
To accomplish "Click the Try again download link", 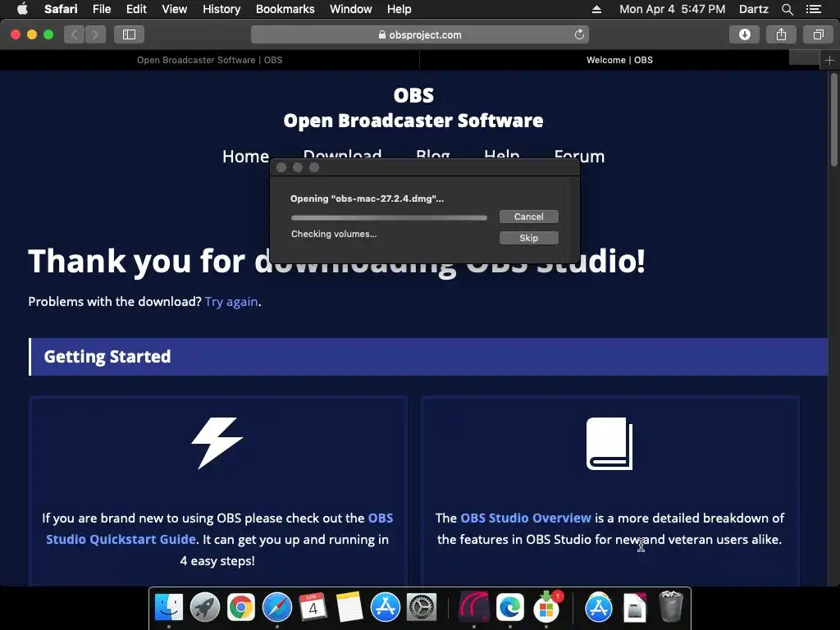I will coord(231,302).
